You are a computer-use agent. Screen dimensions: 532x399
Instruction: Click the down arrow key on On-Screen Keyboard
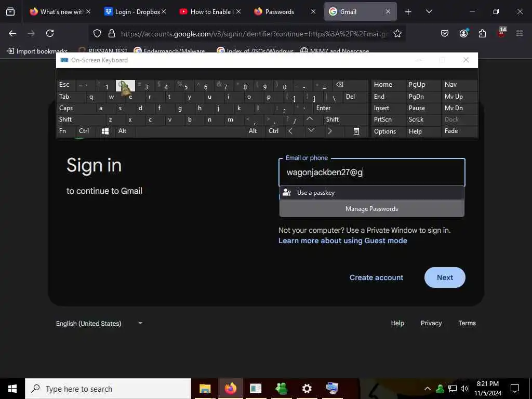tap(311, 131)
